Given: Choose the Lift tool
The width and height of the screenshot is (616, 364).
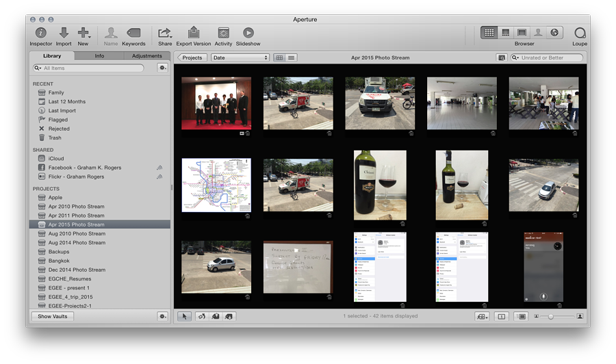Looking at the screenshot, I should pos(216,316).
